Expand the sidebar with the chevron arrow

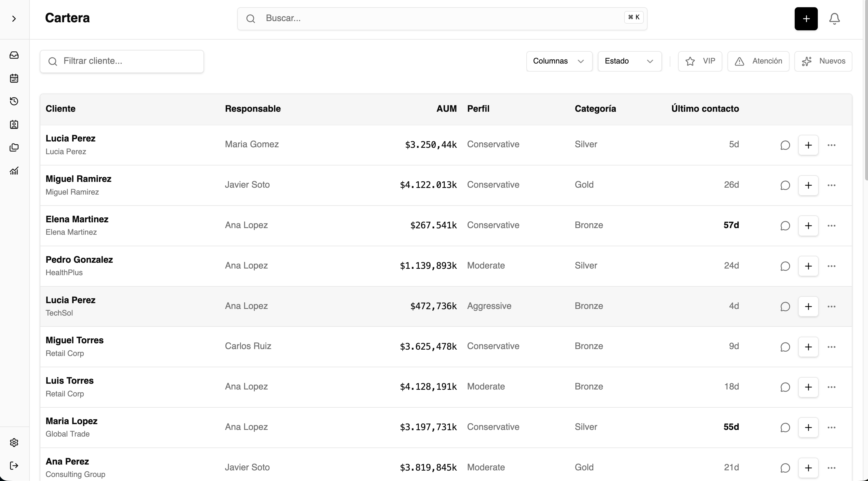[14, 18]
